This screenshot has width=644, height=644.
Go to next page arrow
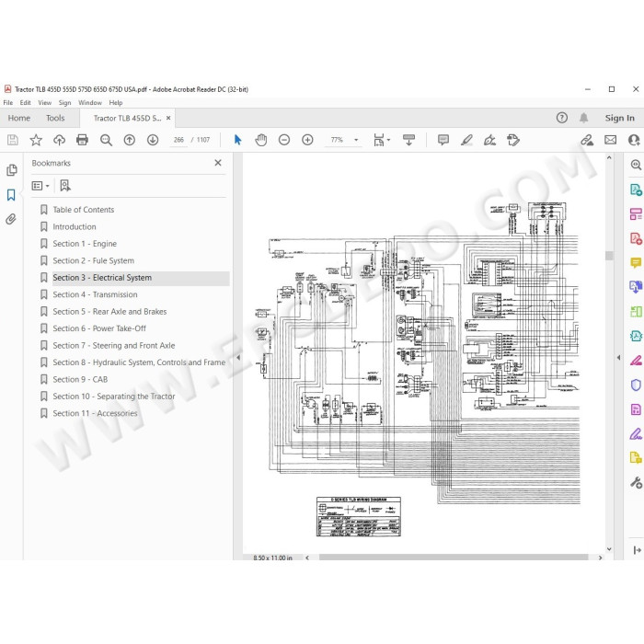point(153,140)
